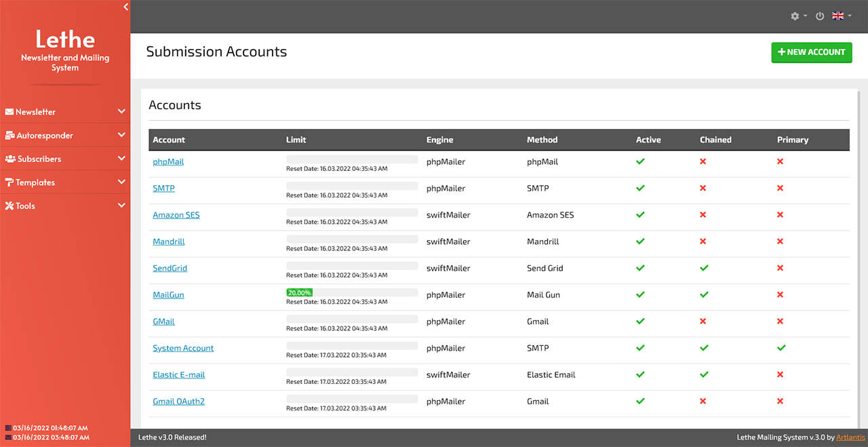Click the power logout icon
868x447 pixels.
(x=820, y=16)
